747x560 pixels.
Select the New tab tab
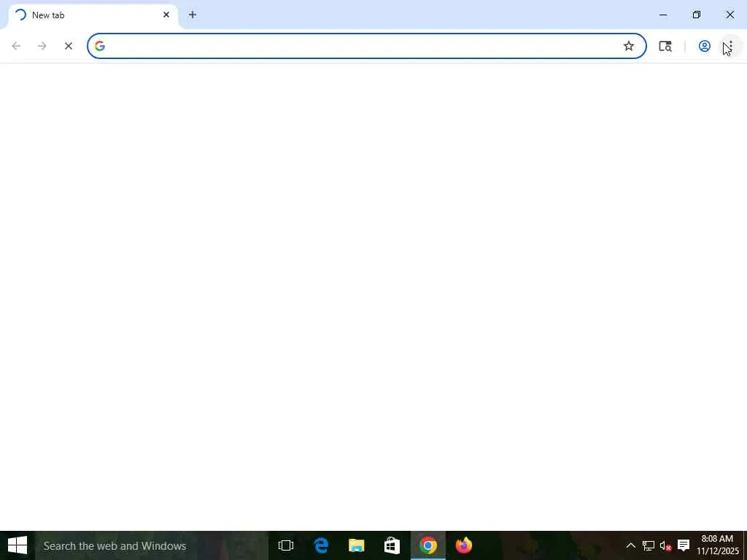click(93, 15)
